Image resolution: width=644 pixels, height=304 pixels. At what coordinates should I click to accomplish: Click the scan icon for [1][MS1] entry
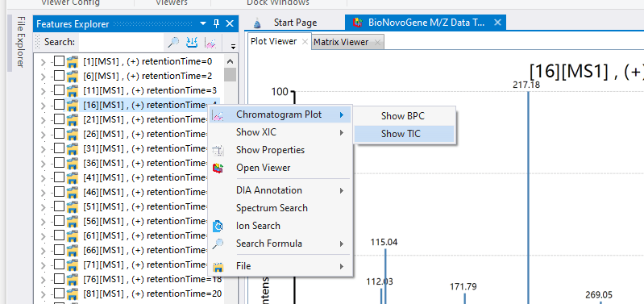[73, 61]
